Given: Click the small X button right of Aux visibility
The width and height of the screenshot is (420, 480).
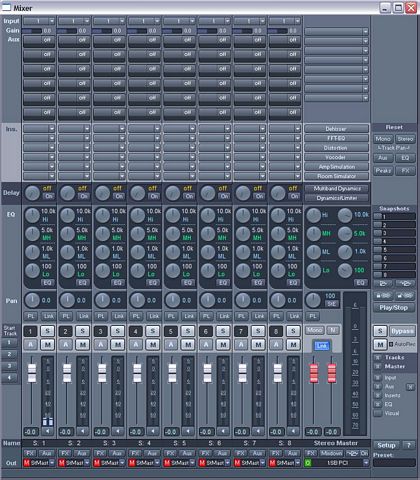Looking at the screenshot, I should [x=410, y=387].
